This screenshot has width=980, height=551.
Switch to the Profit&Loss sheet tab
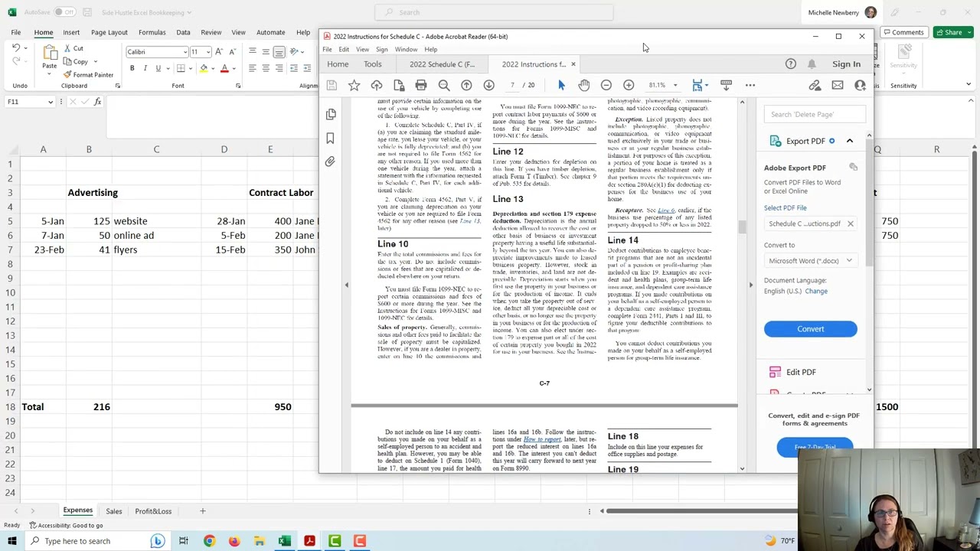(x=153, y=511)
